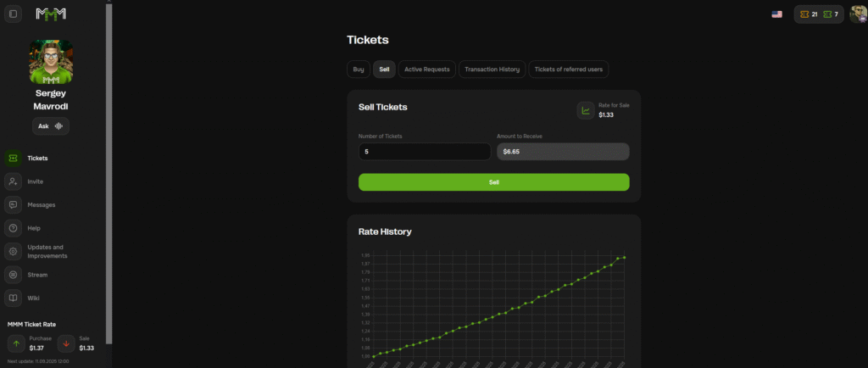Open language selector with US flag

tap(776, 14)
